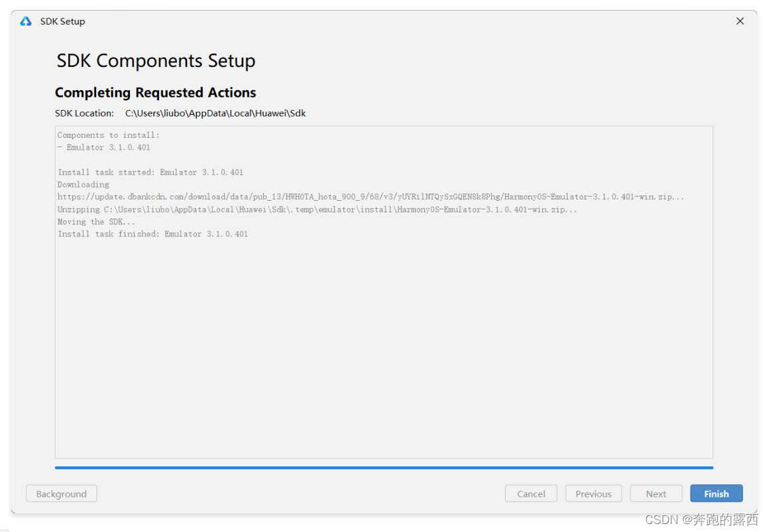
Task: Click the 'Install task finished' log line
Action: click(152, 234)
